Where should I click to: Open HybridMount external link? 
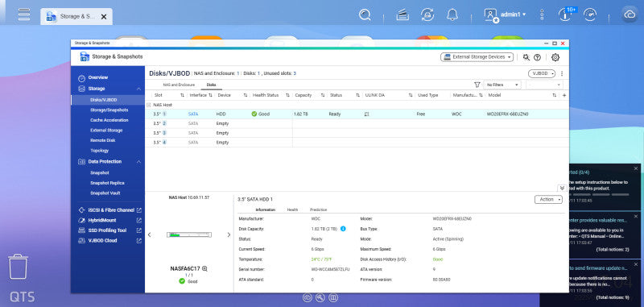tap(138, 220)
